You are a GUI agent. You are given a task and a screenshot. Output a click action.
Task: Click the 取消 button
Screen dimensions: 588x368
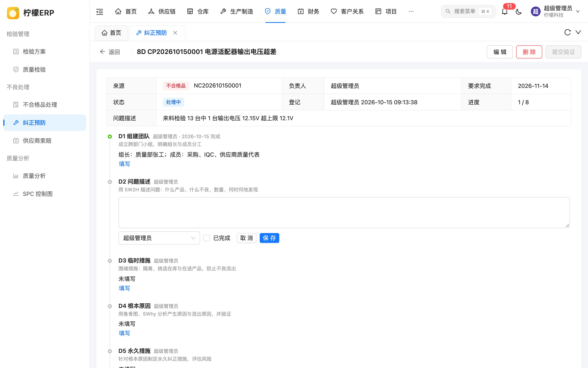click(x=246, y=238)
